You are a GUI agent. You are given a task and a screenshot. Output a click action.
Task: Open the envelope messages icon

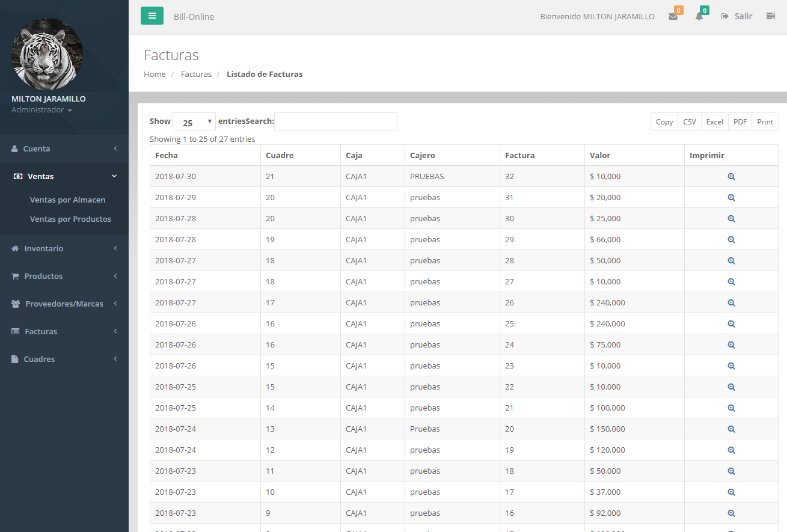pyautogui.click(x=673, y=17)
